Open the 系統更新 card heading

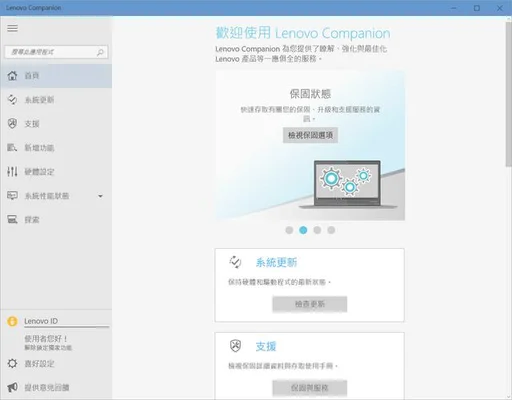click(276, 263)
